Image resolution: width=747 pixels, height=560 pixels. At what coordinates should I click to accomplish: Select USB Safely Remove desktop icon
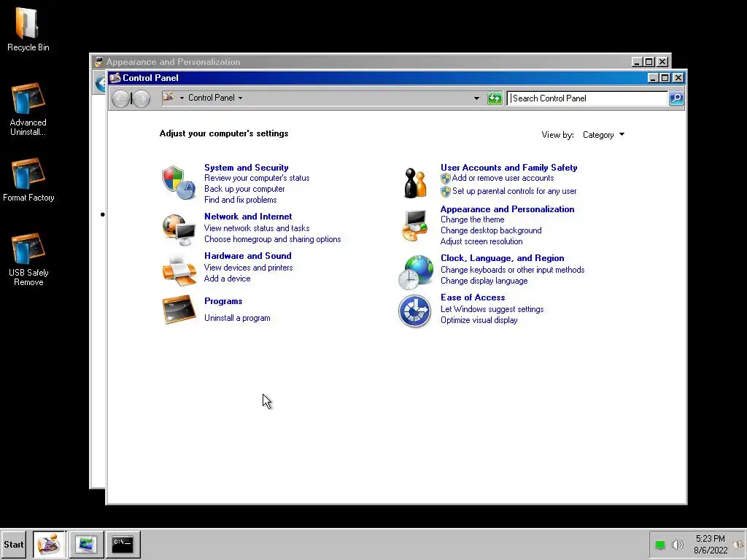point(28,260)
